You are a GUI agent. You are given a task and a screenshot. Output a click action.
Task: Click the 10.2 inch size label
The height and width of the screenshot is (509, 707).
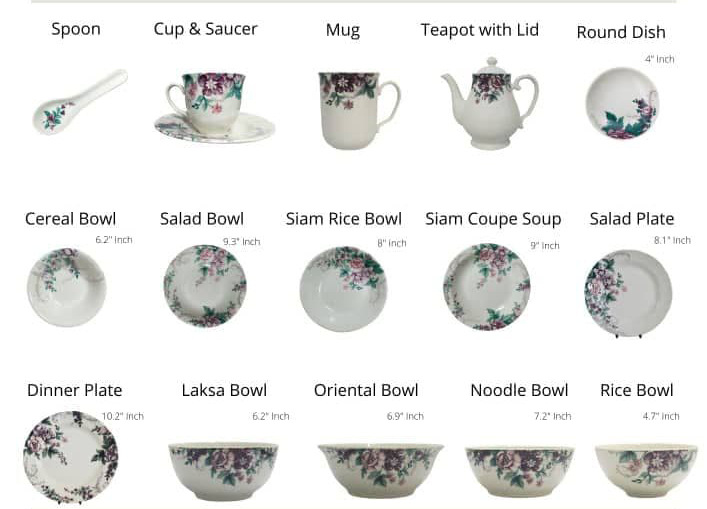tap(123, 416)
